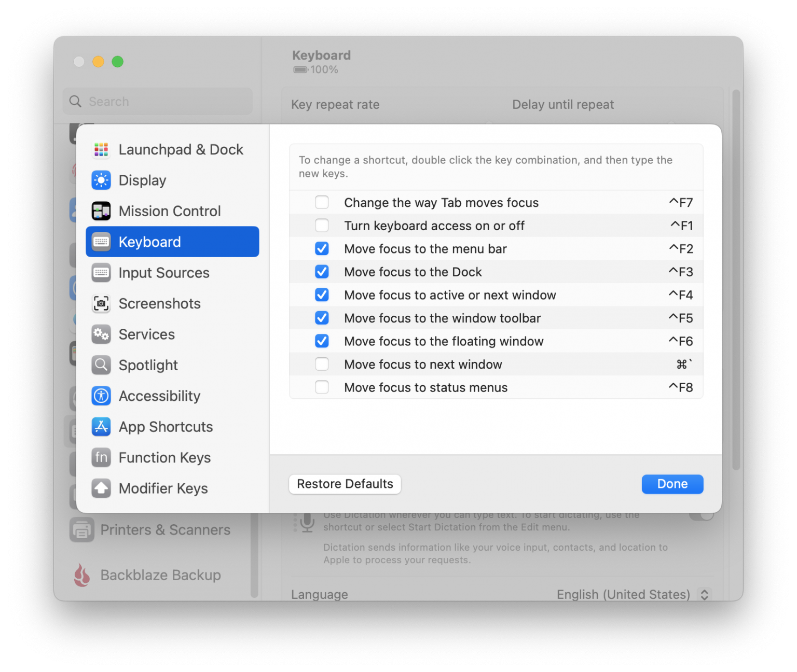Click the Search field

157,101
